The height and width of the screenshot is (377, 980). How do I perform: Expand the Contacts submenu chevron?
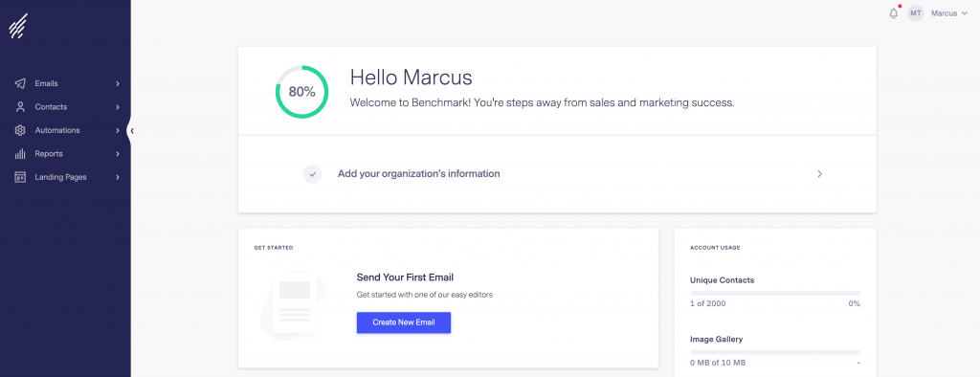(x=118, y=107)
